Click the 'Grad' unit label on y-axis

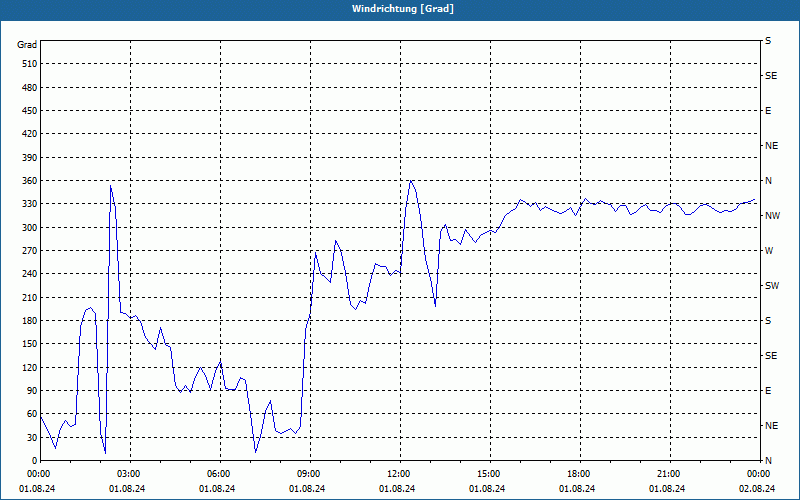[x=27, y=45]
